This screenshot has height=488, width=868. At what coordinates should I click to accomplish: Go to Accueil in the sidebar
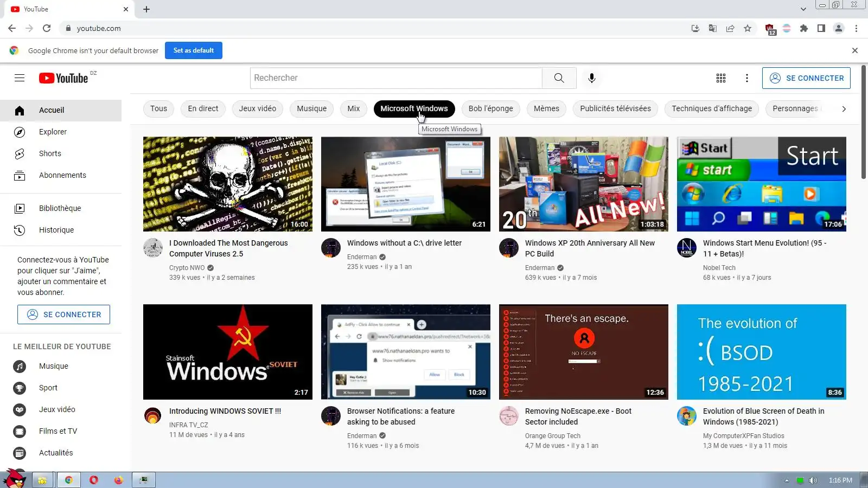coord(61,110)
